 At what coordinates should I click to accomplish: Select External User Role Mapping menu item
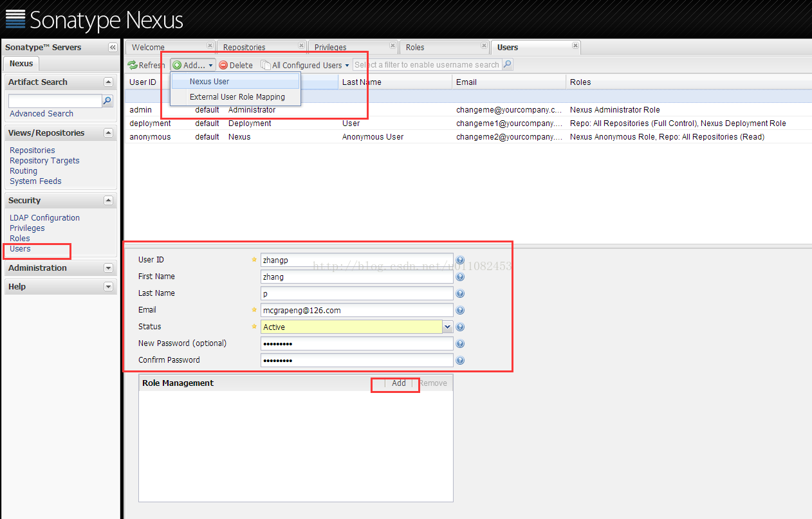pos(235,97)
